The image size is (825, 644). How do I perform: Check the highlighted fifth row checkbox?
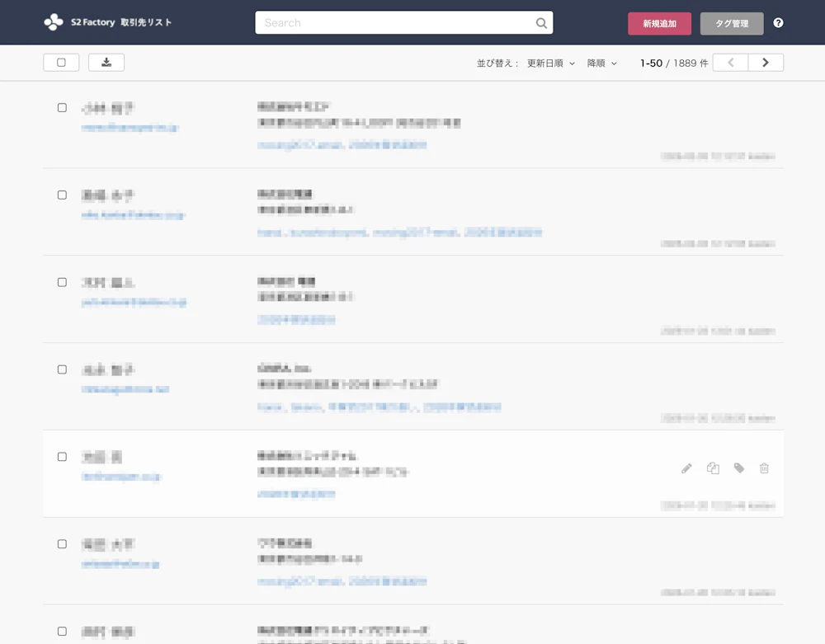point(62,457)
